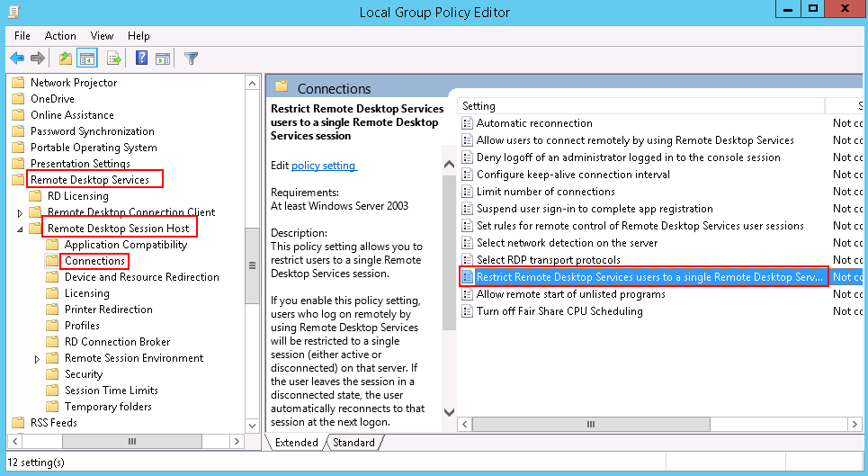The image size is (868, 476).
Task: Click description pane scroll up arrow
Action: (x=449, y=165)
